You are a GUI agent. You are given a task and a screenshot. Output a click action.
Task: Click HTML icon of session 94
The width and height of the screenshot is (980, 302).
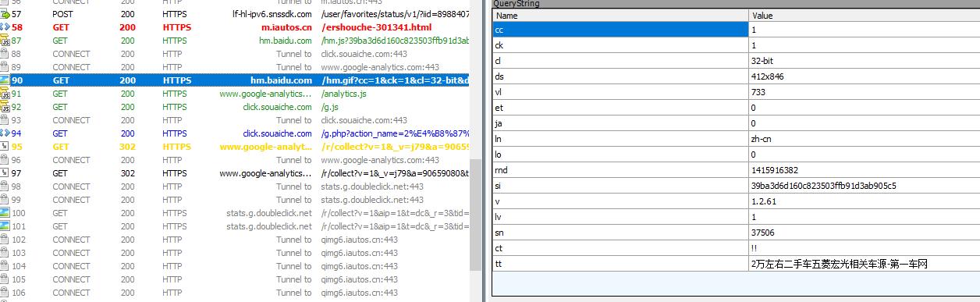[x=5, y=133]
